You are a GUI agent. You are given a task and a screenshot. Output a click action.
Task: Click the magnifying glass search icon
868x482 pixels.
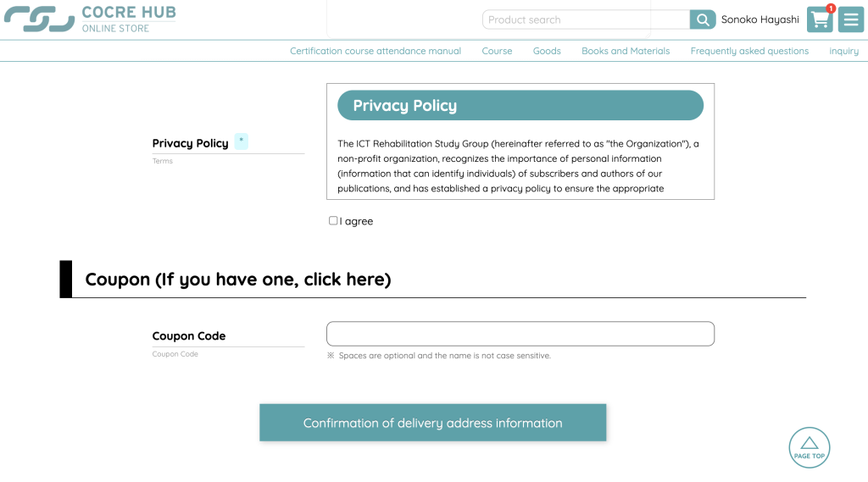point(703,19)
